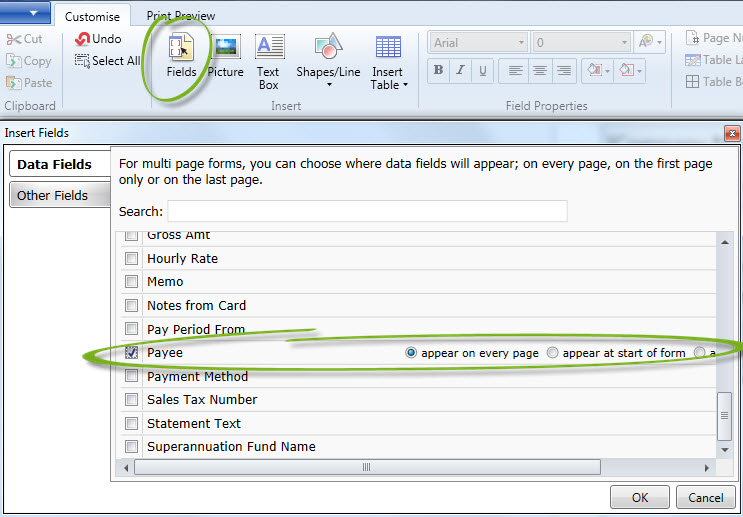
Task: Switch to the Print Preview tab
Action: [x=181, y=16]
